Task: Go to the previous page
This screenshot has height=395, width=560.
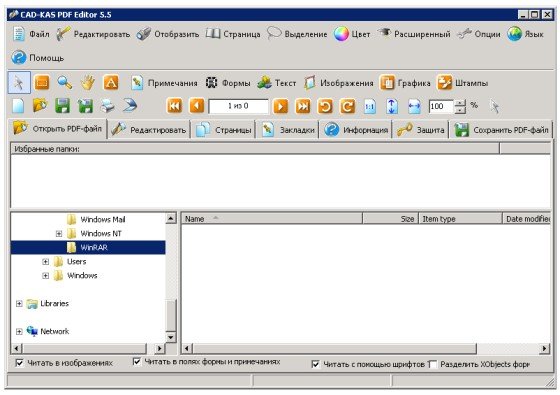Action: (196, 106)
